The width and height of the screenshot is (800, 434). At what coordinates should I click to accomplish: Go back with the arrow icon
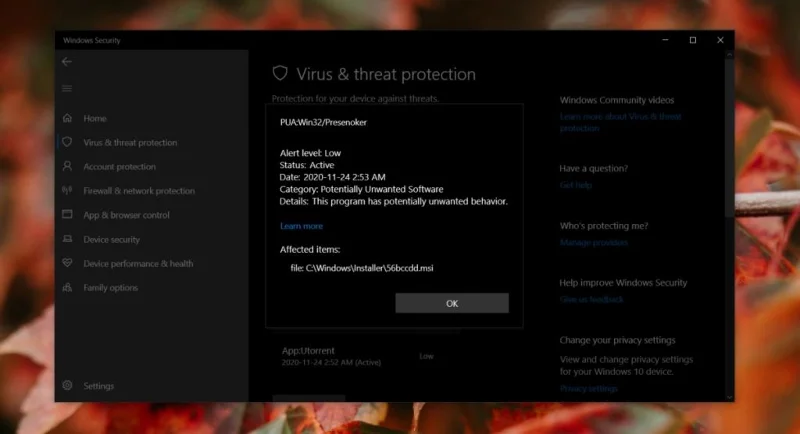pos(67,62)
